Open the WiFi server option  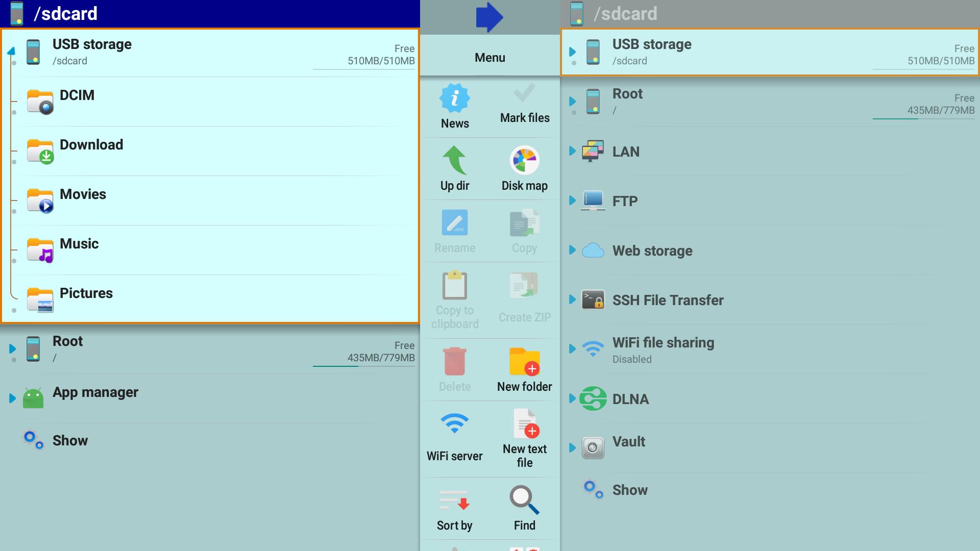tap(455, 437)
